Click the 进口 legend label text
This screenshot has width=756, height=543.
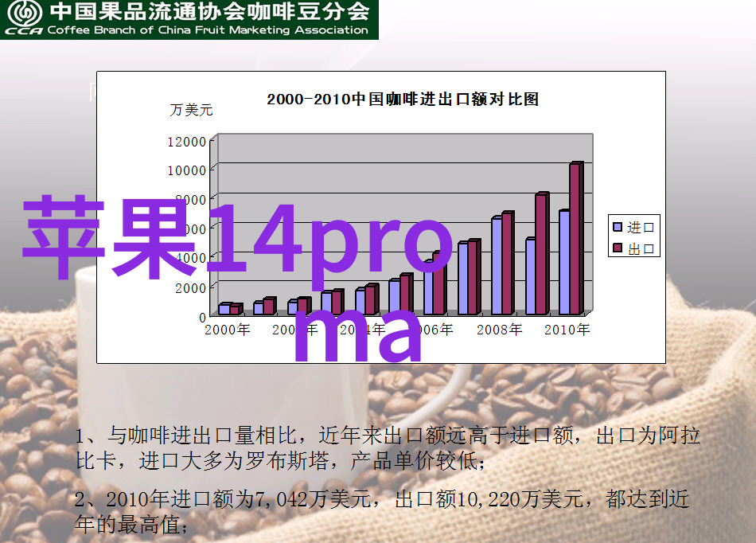coord(641,227)
